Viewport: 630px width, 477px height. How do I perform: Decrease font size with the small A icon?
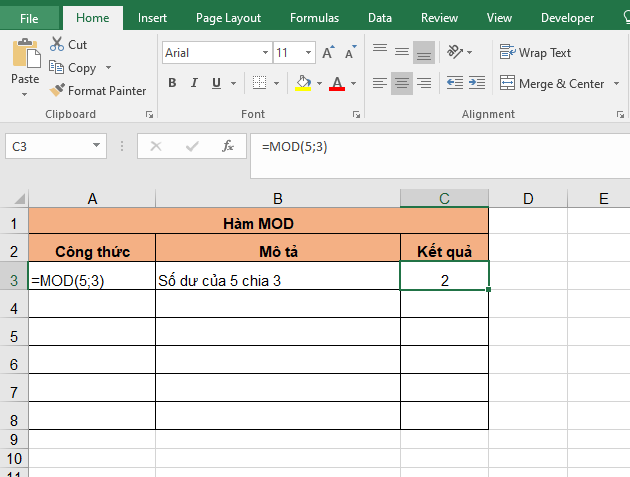click(x=350, y=53)
